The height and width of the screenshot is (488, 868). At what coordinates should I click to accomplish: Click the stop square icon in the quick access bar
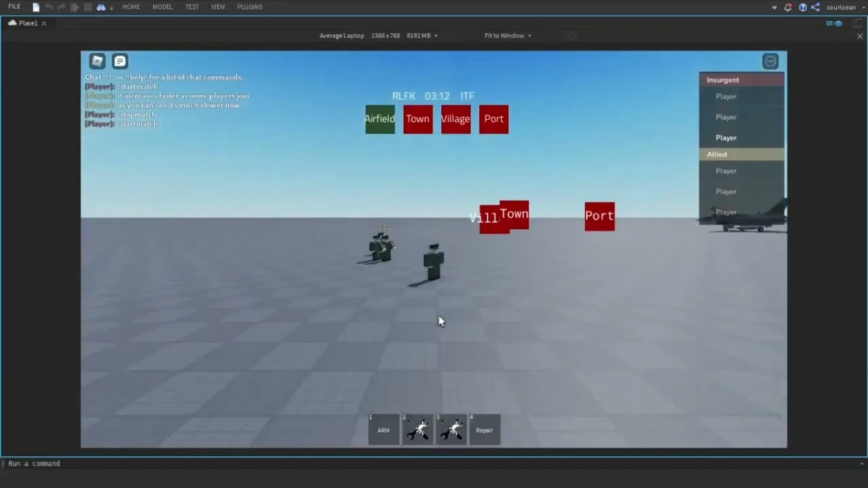pyautogui.click(x=88, y=7)
